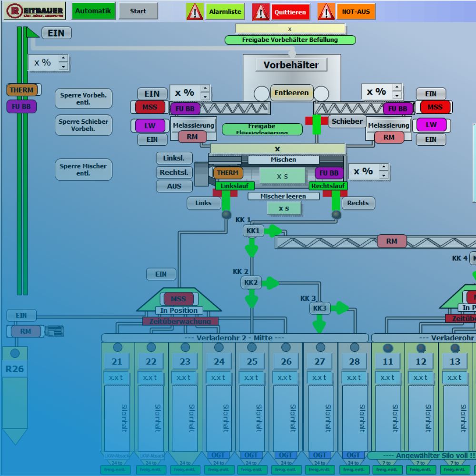This screenshot has height=476, width=476.
Task: Click the red warning icon beside Quittieren
Action: click(260, 11)
